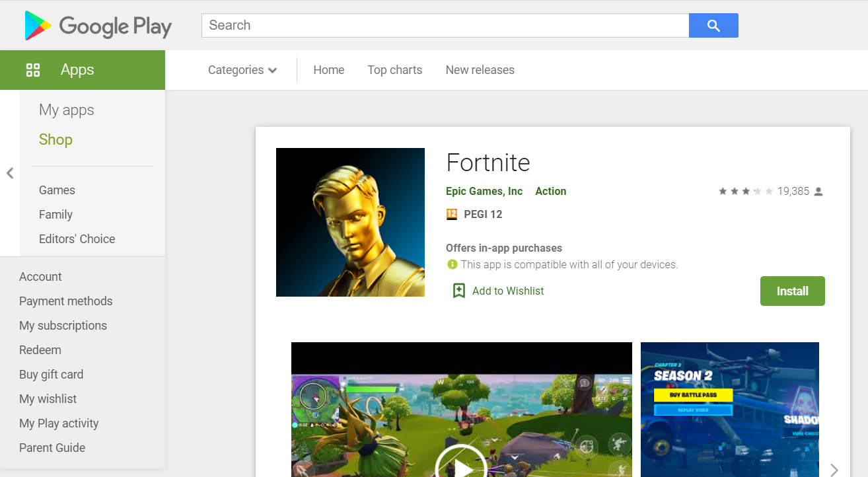This screenshot has width=868, height=477.
Task: Open the Account page
Action: point(40,277)
